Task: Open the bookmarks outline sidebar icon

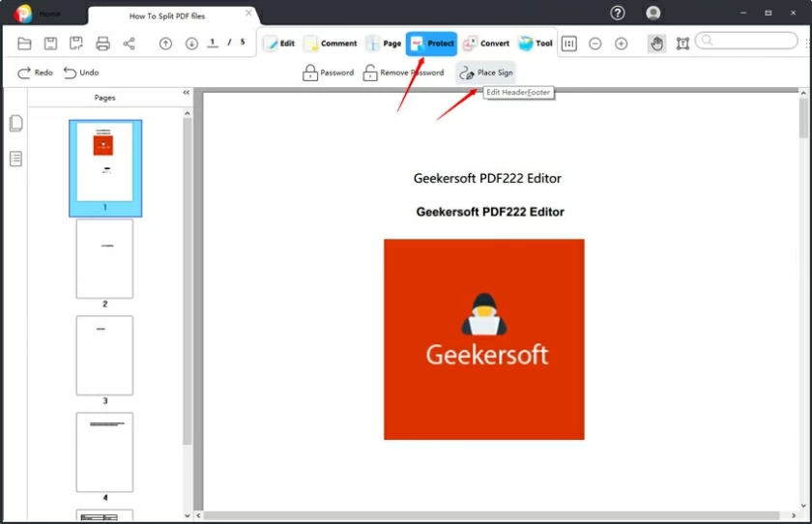Action: click(x=16, y=159)
